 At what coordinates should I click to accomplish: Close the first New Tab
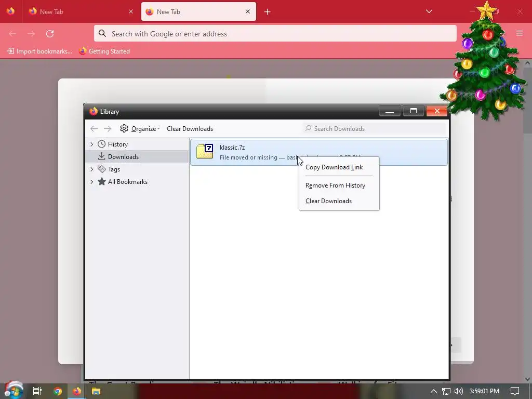pyautogui.click(x=131, y=11)
